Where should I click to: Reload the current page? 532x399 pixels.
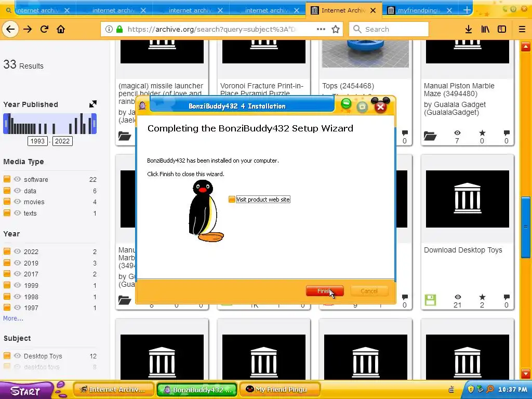point(45,29)
